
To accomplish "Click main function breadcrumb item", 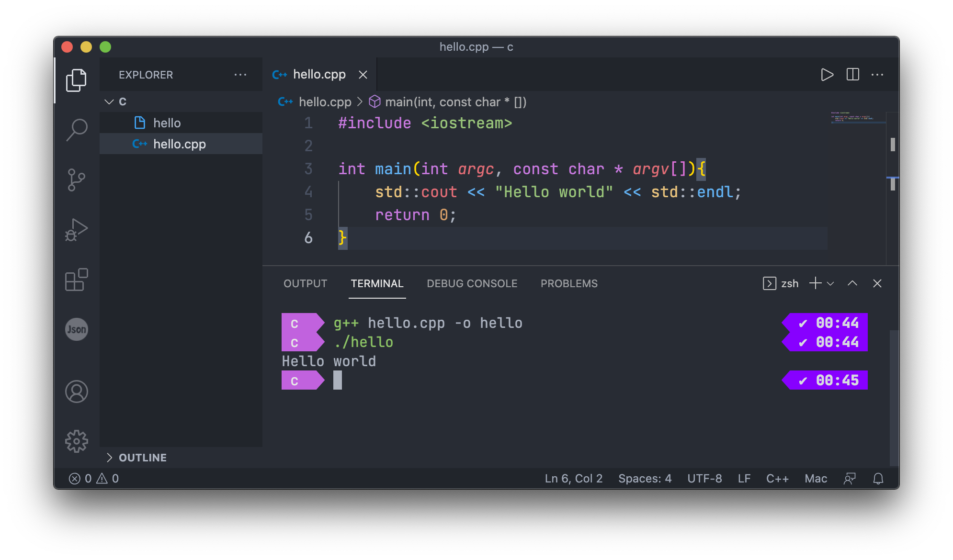I will (448, 102).
